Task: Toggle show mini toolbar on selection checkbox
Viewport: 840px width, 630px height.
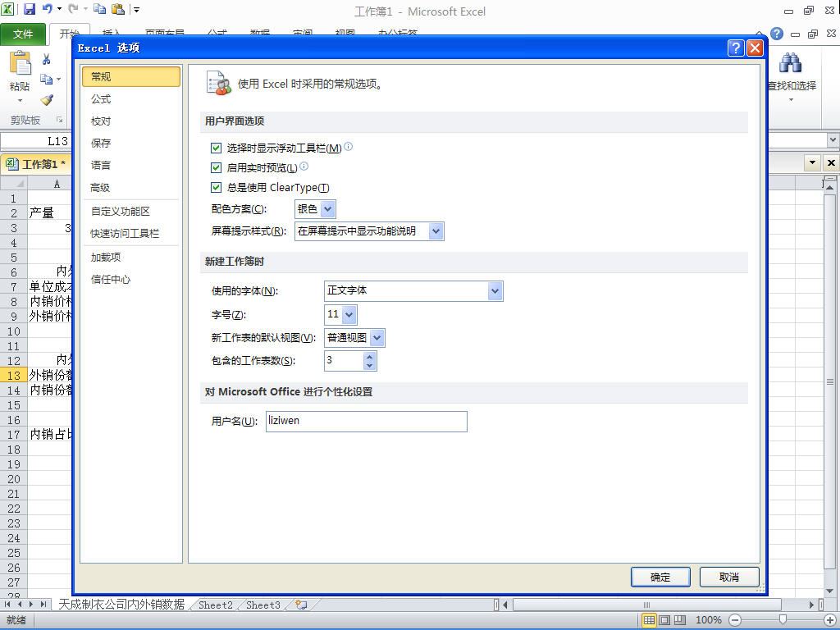Action: pos(216,148)
